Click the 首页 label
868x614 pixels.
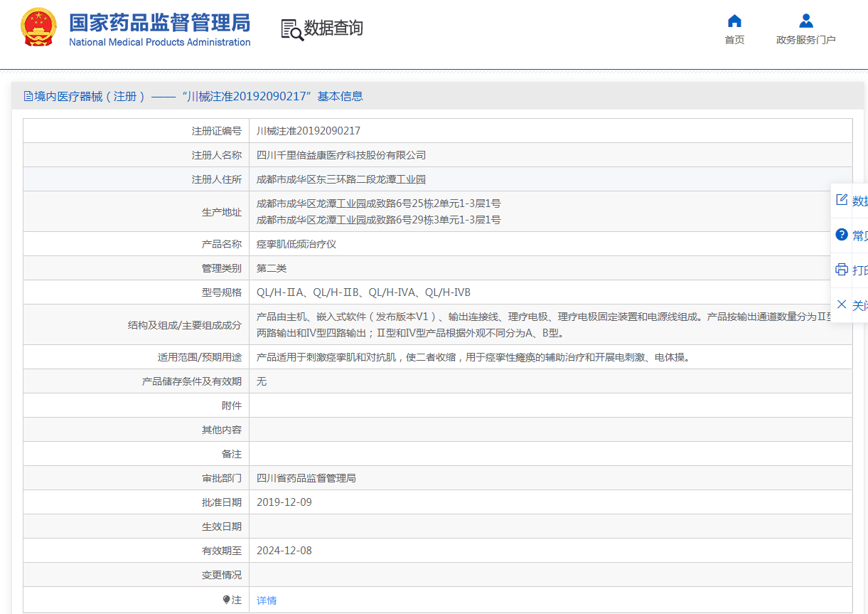pyautogui.click(x=734, y=40)
